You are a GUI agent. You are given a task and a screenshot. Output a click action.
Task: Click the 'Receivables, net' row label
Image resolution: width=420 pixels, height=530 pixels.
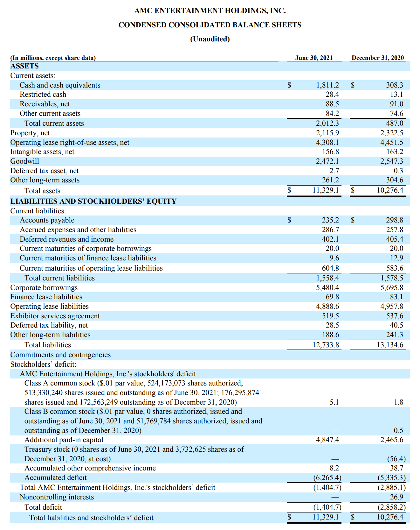tap(45, 104)
